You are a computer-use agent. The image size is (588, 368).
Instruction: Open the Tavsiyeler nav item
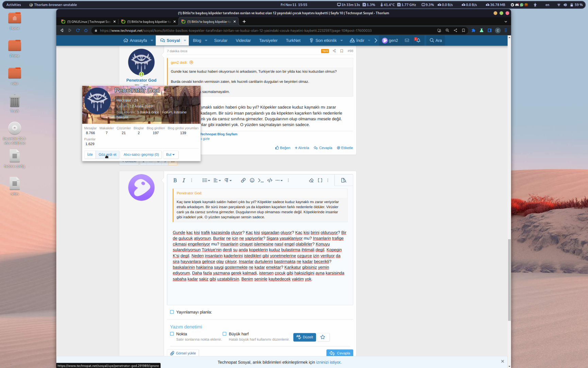(268, 41)
